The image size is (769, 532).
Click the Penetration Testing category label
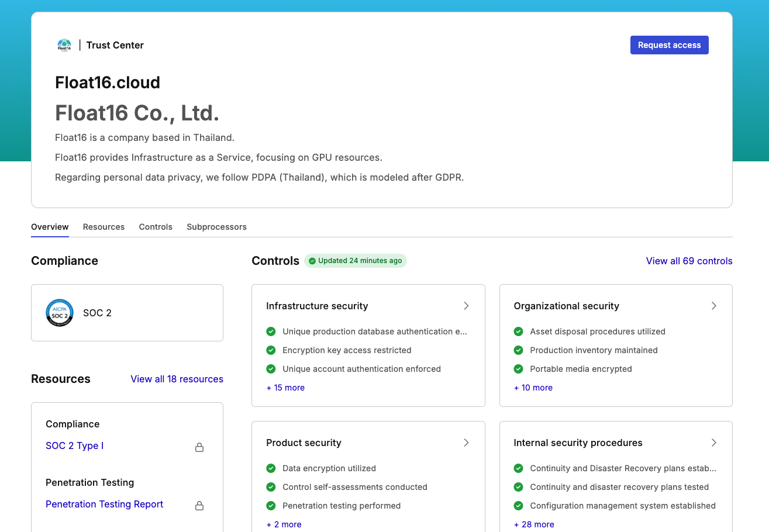click(89, 482)
